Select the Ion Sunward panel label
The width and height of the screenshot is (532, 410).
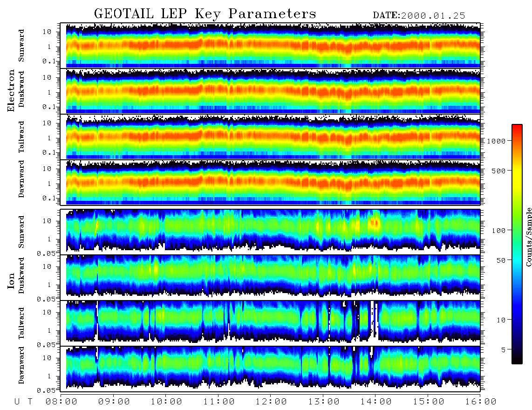click(x=21, y=232)
